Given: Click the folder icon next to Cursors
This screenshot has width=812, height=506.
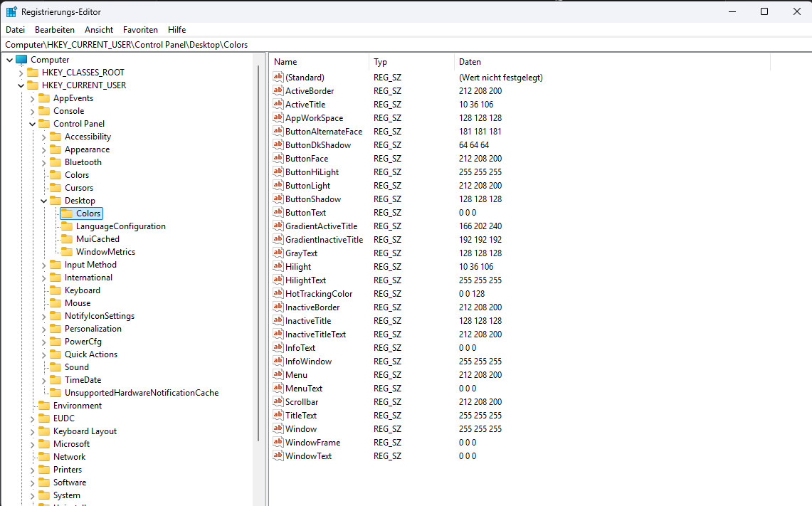Looking at the screenshot, I should point(55,187).
